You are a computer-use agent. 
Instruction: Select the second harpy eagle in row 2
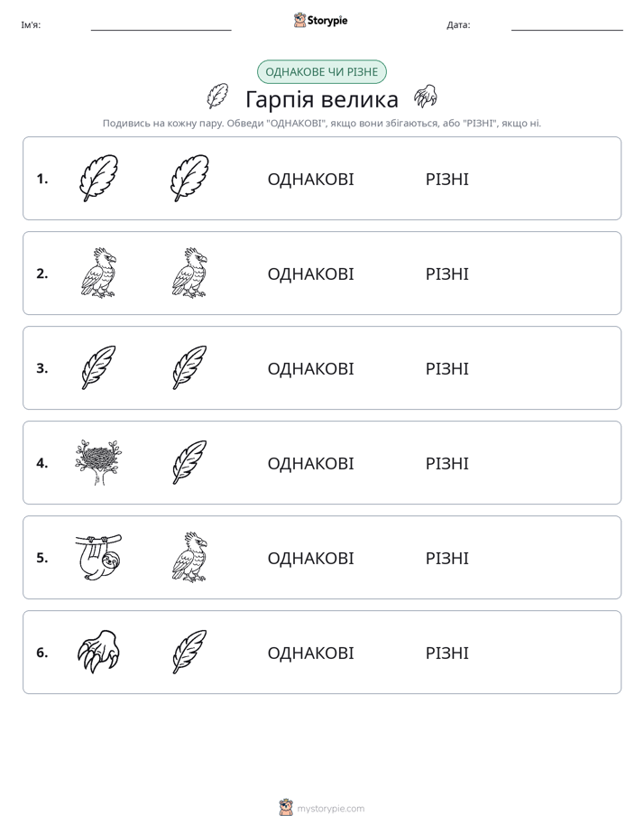(189, 273)
